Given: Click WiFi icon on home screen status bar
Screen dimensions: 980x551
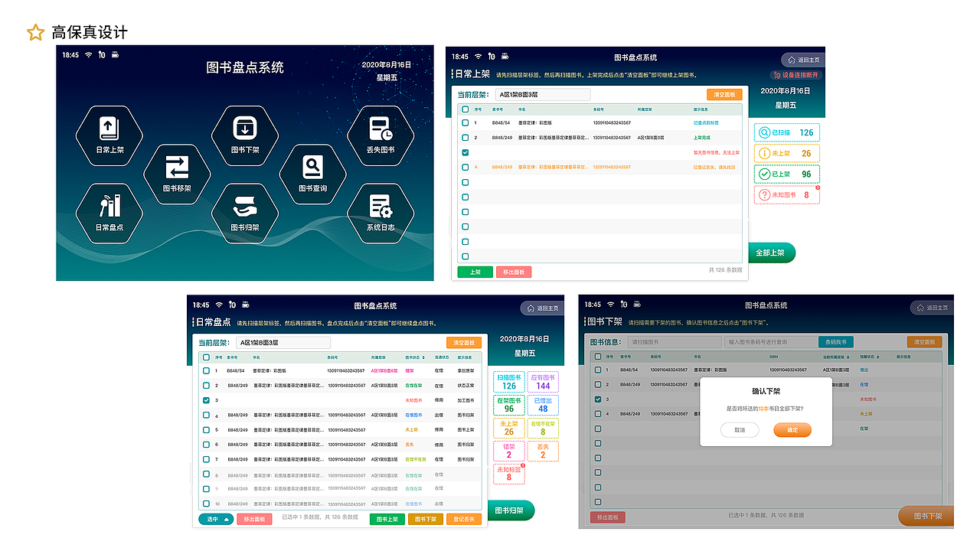Looking at the screenshot, I should pos(88,55).
